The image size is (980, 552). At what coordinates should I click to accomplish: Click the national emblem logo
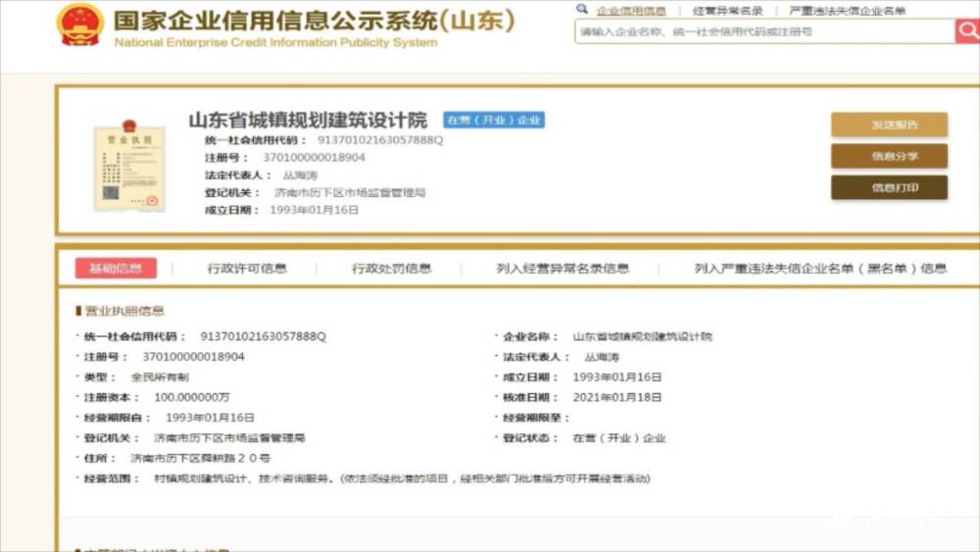click(79, 25)
